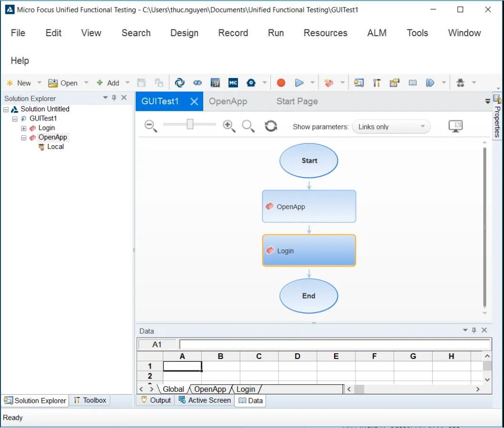Image resolution: width=504 pixels, height=428 pixels.
Task: Close the GUITest1 tab
Action: pos(194,101)
